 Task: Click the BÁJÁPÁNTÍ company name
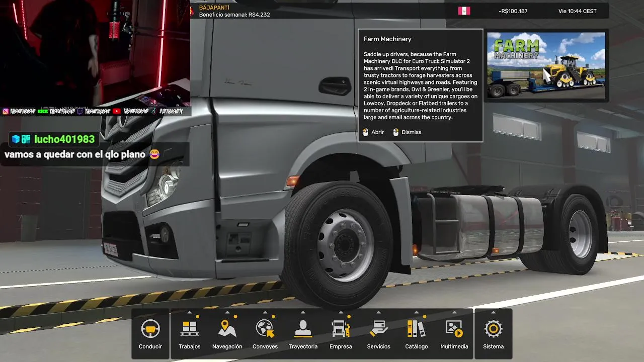coord(214,8)
